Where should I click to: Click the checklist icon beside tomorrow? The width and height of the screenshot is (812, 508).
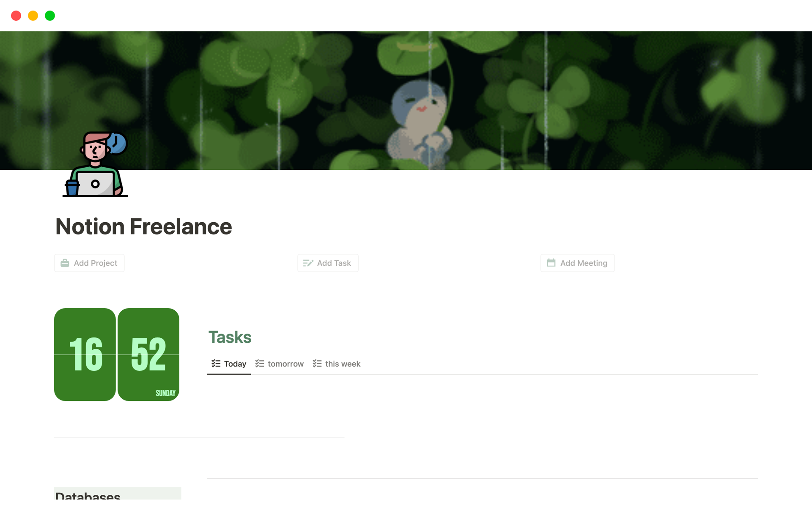click(260, 364)
